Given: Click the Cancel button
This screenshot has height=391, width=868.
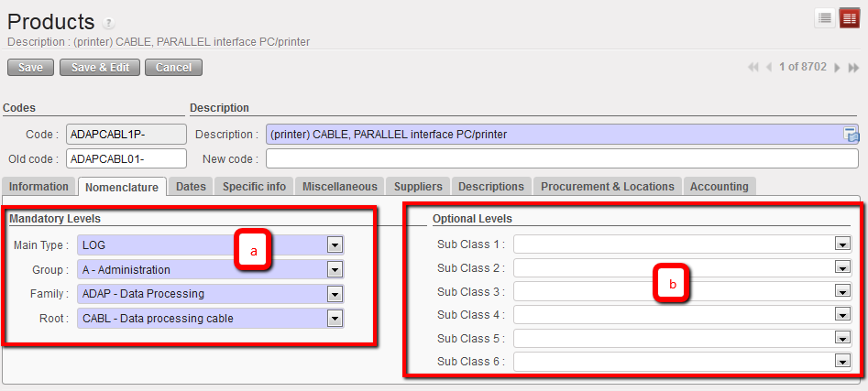Looking at the screenshot, I should pos(173,68).
